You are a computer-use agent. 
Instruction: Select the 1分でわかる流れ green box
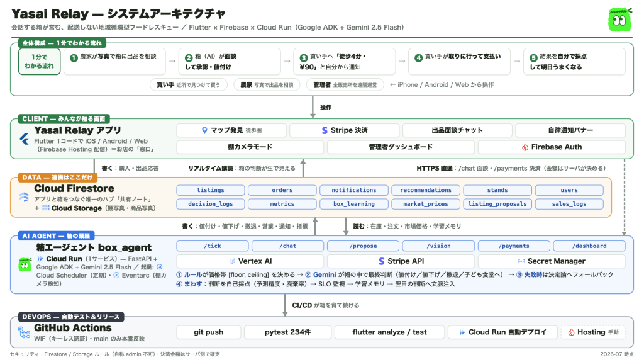pos(40,62)
